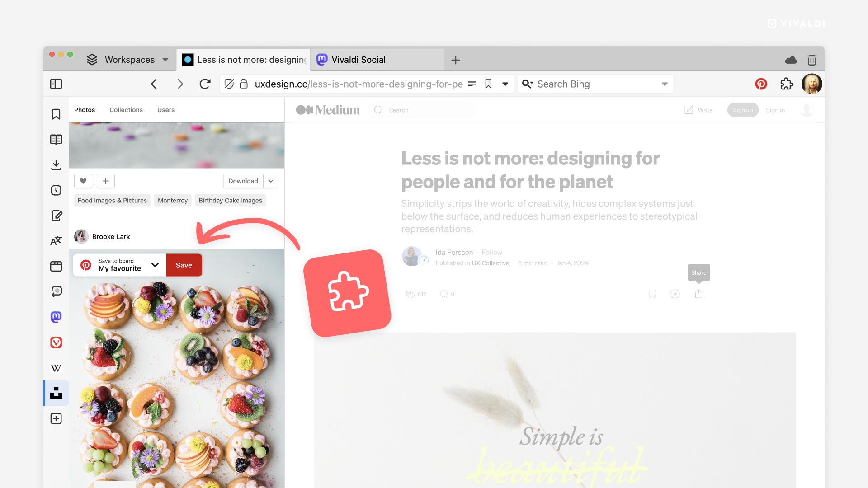Viewport: 868px width, 488px height.
Task: Click Sign up on Medium
Action: (743, 110)
